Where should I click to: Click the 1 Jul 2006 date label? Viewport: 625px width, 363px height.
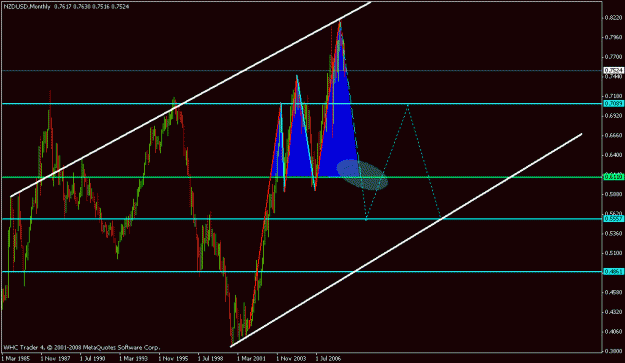(x=328, y=358)
